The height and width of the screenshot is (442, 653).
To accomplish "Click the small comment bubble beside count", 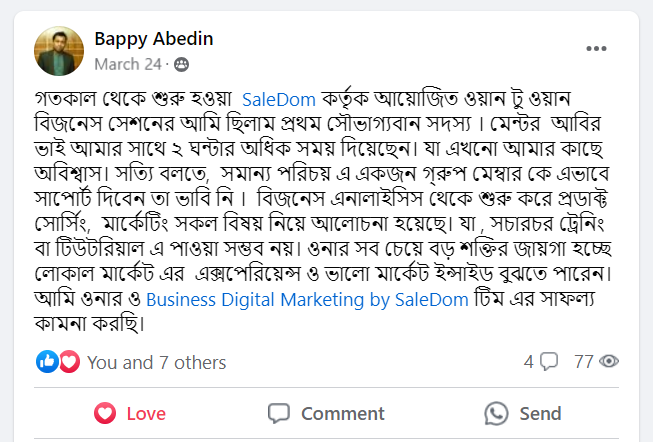I will coord(548,362).
